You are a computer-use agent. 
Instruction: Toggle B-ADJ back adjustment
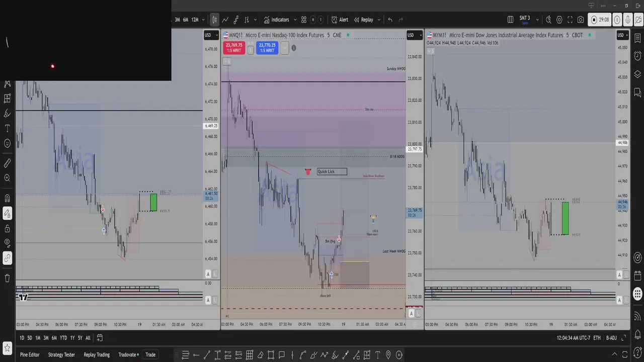611,338
